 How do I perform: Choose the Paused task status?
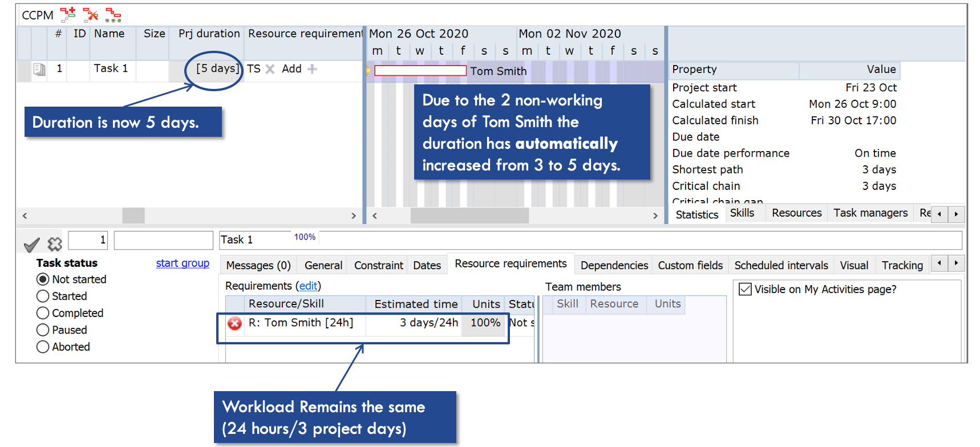point(43,330)
